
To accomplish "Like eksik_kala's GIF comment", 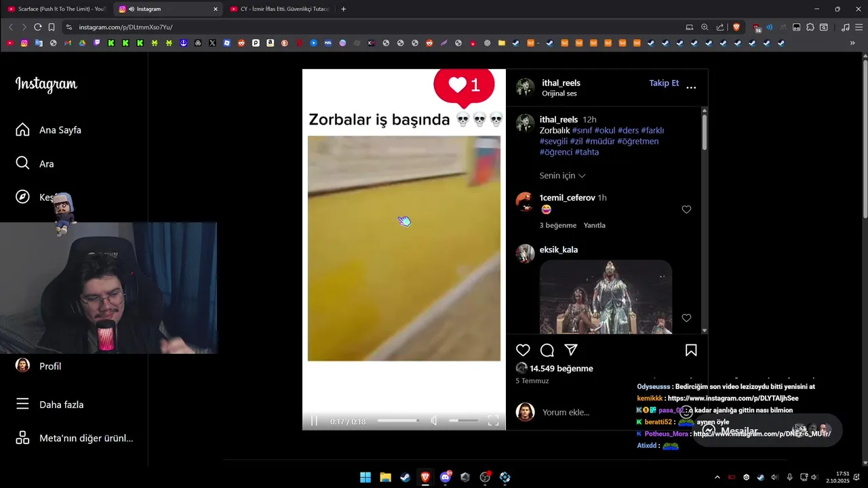I will click(686, 318).
